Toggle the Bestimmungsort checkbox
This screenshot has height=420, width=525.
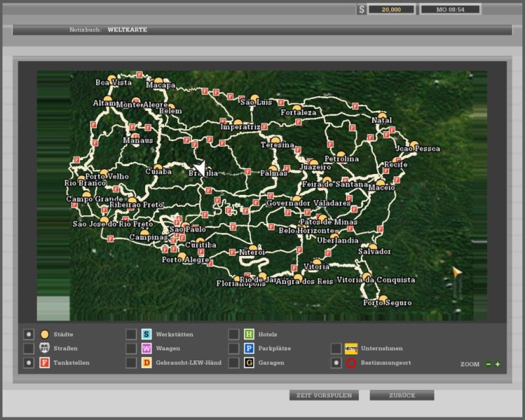336,363
